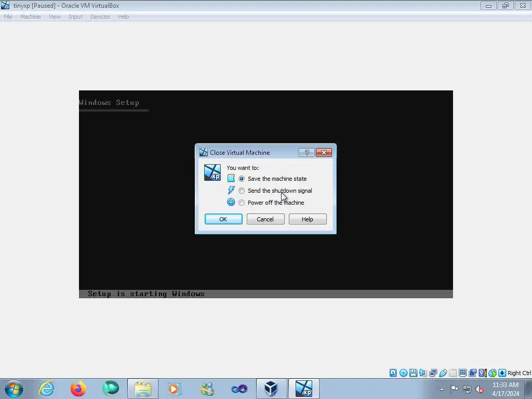Choose Send the shutdown signal radio button
This screenshot has height=399, width=532.
[x=241, y=191]
